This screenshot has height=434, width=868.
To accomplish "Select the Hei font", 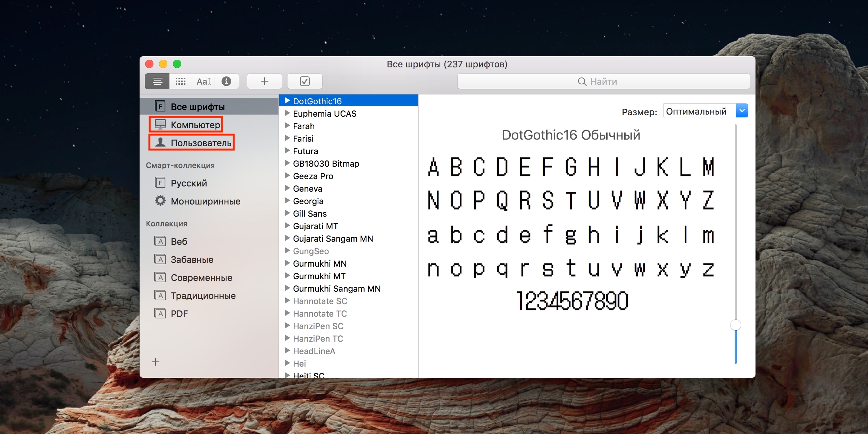I will (x=349, y=364).
